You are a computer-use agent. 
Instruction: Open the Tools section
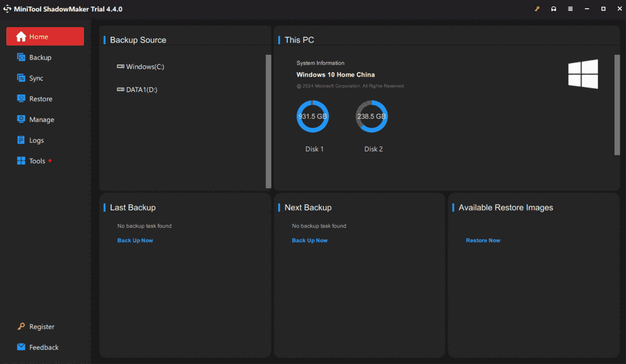(x=37, y=161)
